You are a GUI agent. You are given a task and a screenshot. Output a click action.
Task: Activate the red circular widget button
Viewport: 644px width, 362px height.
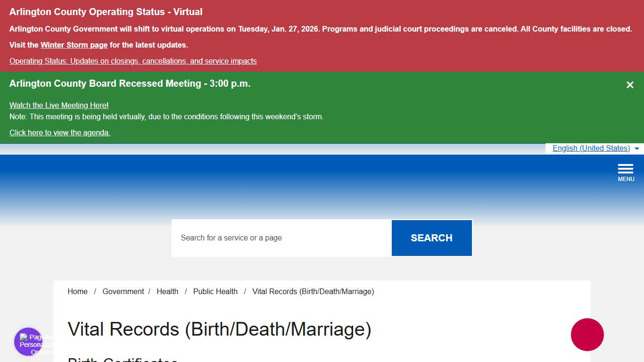tap(587, 335)
